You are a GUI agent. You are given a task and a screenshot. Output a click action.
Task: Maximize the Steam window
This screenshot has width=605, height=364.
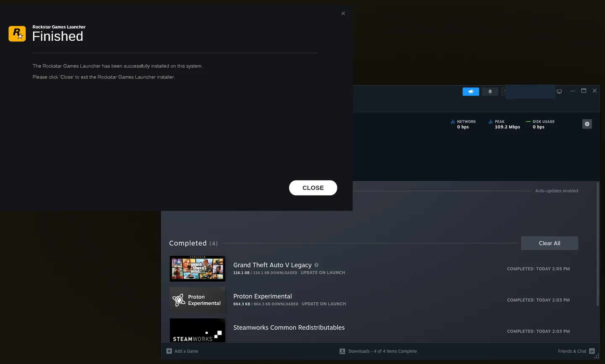tap(584, 91)
